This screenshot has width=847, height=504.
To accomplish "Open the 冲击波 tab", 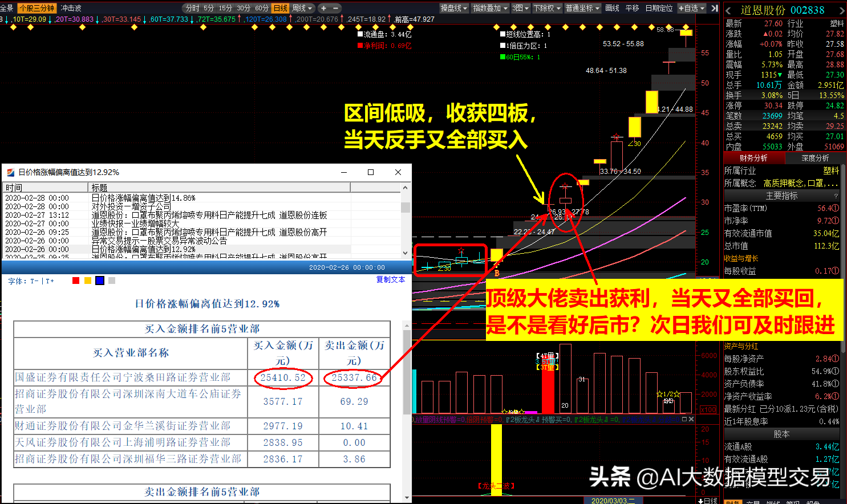I will (x=71, y=8).
